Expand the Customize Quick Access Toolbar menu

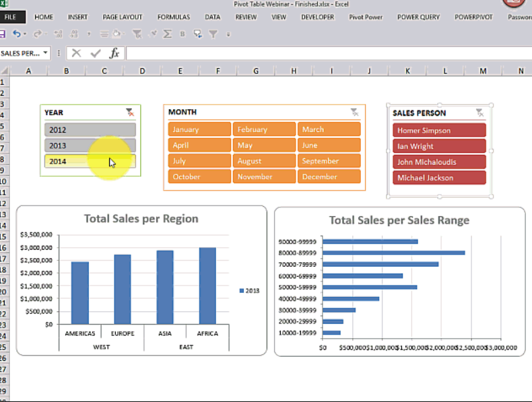(x=228, y=34)
